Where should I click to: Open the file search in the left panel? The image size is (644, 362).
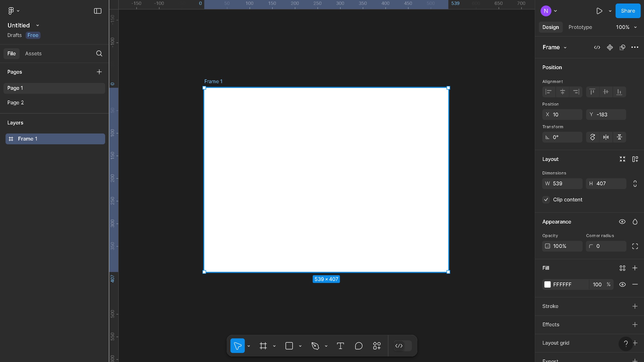[99, 53]
